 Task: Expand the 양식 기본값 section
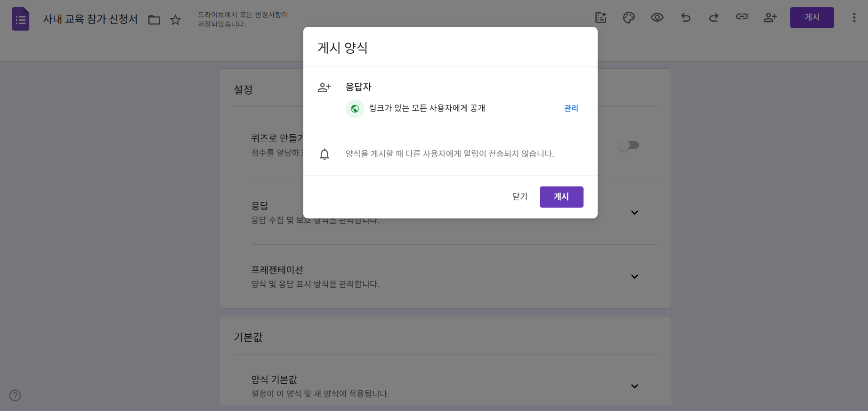[x=634, y=386]
